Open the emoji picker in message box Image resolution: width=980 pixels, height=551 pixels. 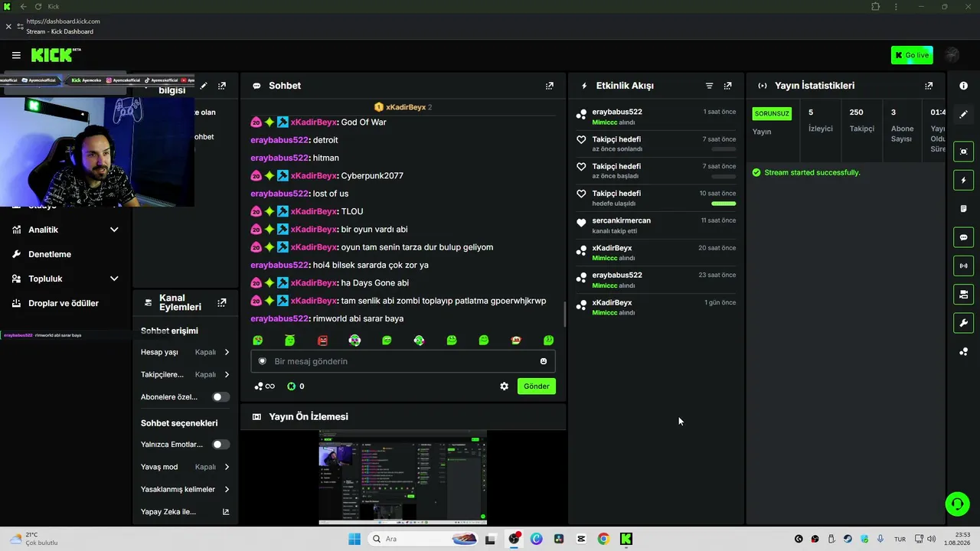544,361
